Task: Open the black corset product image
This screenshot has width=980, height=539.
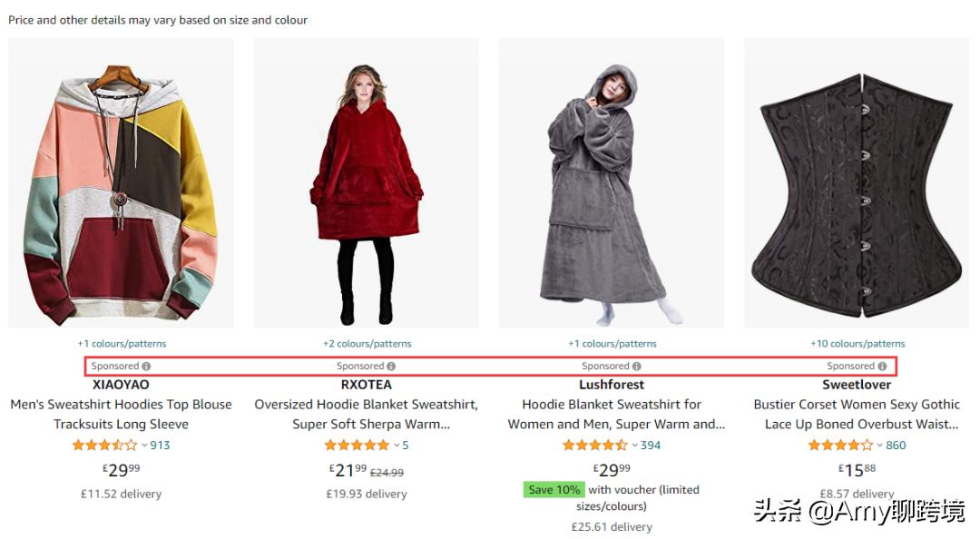Action: click(857, 186)
